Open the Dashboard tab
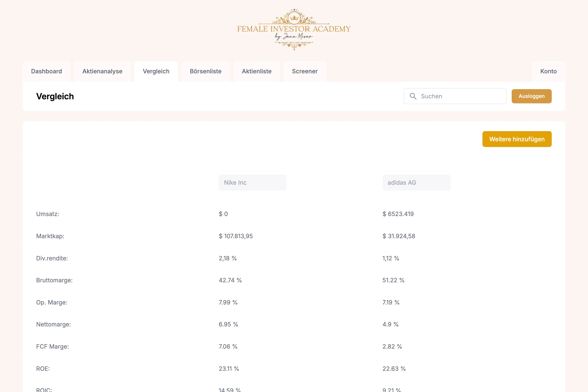Viewport: 588px width, 392px height. coord(46,71)
